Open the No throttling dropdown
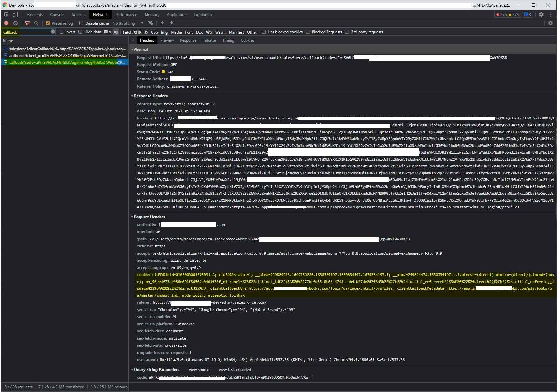 [128, 23]
